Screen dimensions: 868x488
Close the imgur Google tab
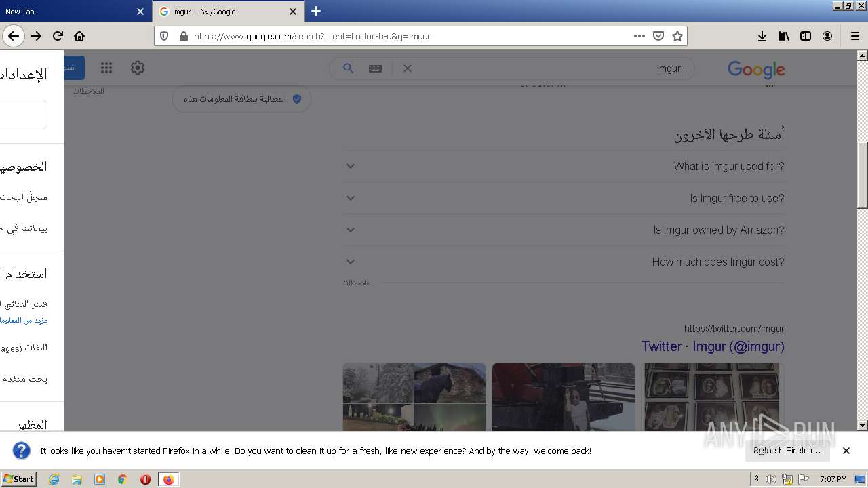tap(293, 12)
